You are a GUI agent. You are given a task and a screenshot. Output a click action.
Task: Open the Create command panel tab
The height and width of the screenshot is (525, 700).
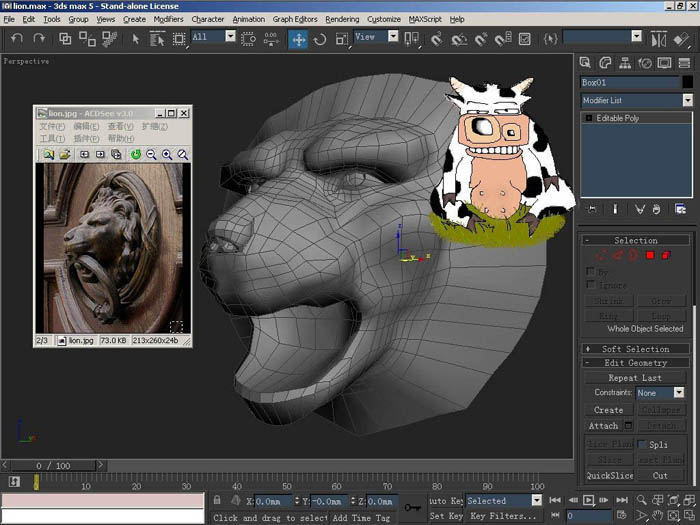click(585, 63)
